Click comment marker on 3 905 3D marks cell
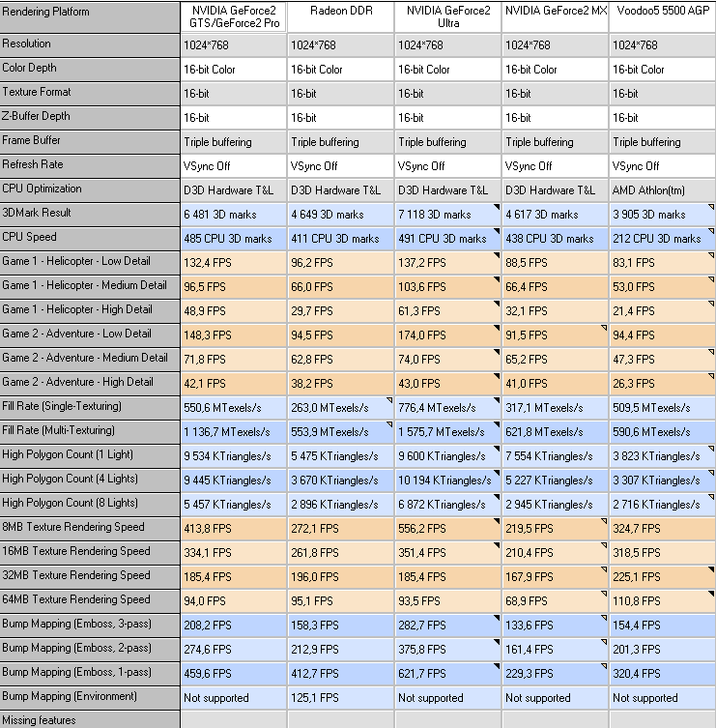 pyautogui.click(x=711, y=207)
